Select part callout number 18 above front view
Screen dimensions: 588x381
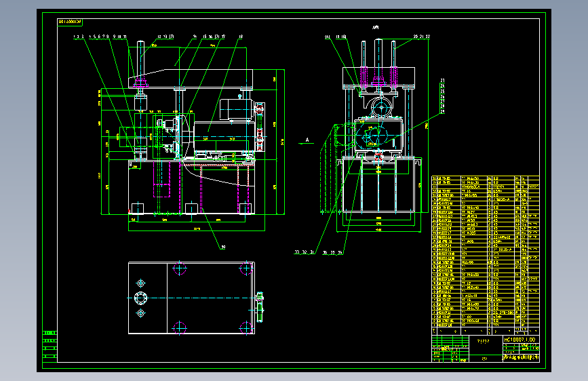[241, 37]
